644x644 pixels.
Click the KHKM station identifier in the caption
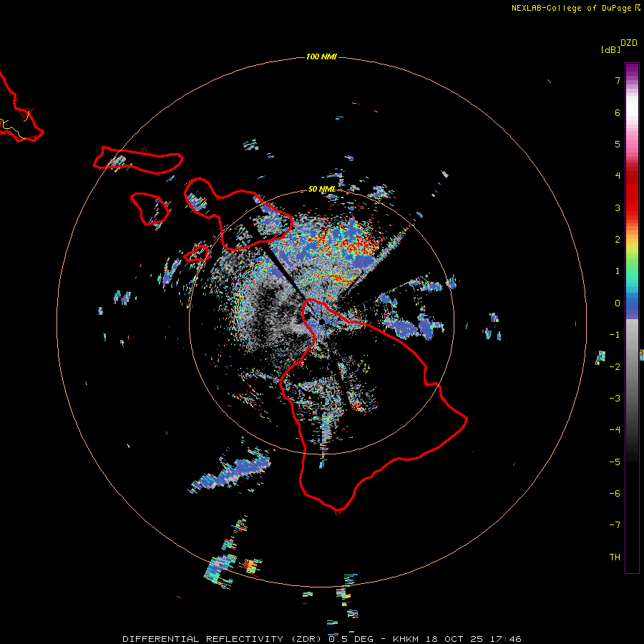pyautogui.click(x=406, y=639)
